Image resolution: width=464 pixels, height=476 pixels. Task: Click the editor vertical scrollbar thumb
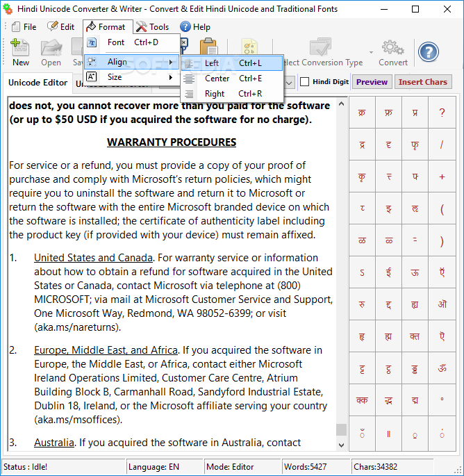tap(341, 429)
